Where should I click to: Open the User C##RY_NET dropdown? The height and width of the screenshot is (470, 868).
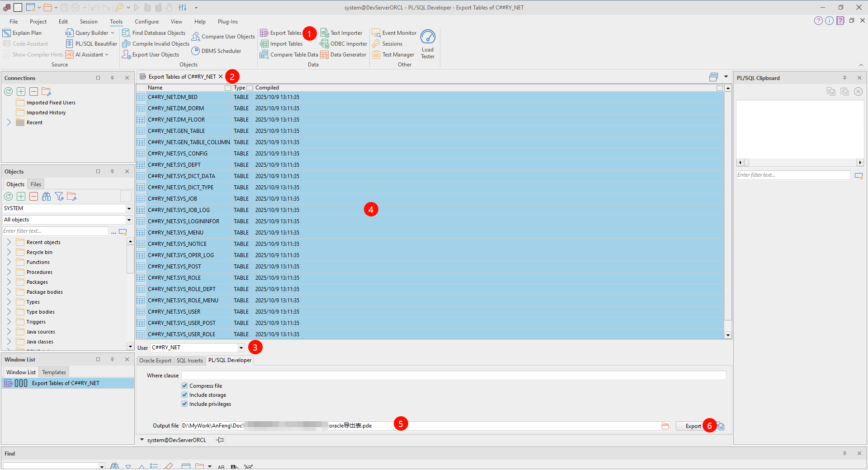(x=241, y=348)
